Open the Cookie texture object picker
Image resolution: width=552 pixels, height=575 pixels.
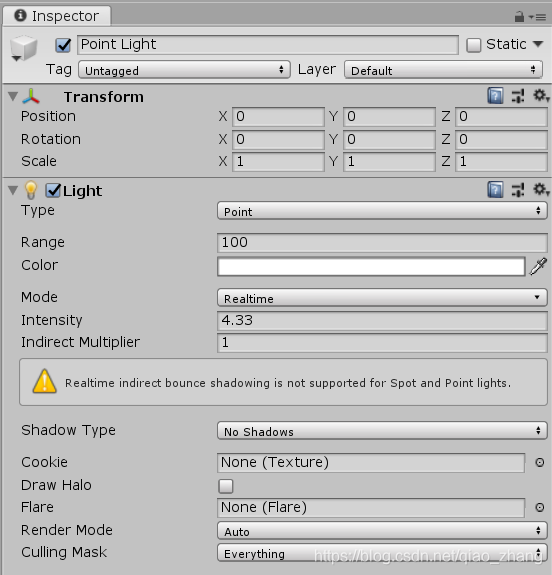pyautogui.click(x=540, y=462)
